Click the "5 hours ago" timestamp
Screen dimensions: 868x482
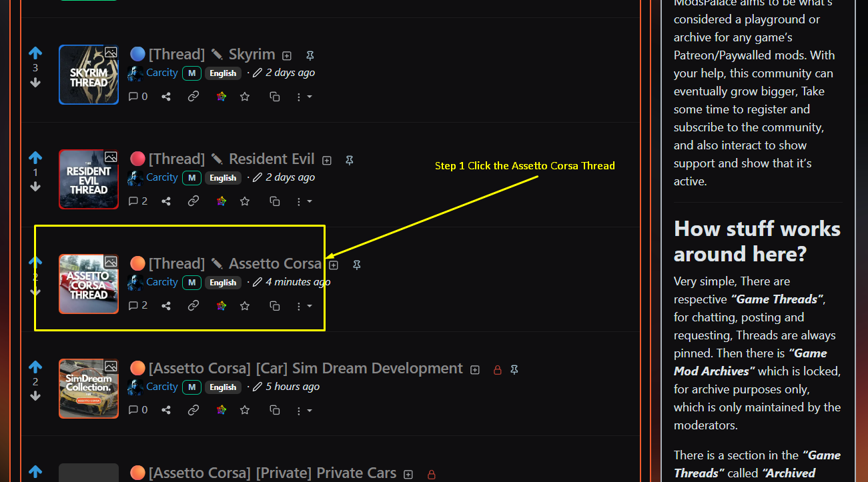pyautogui.click(x=292, y=387)
